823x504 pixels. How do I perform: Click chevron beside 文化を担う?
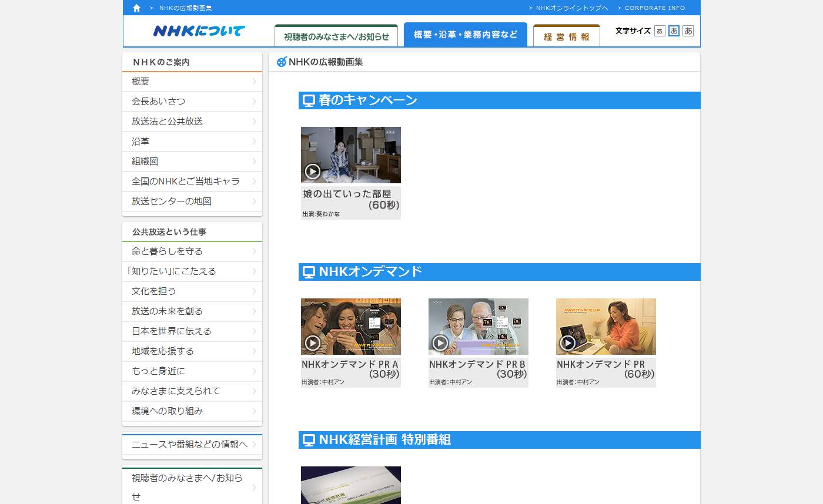(x=254, y=291)
